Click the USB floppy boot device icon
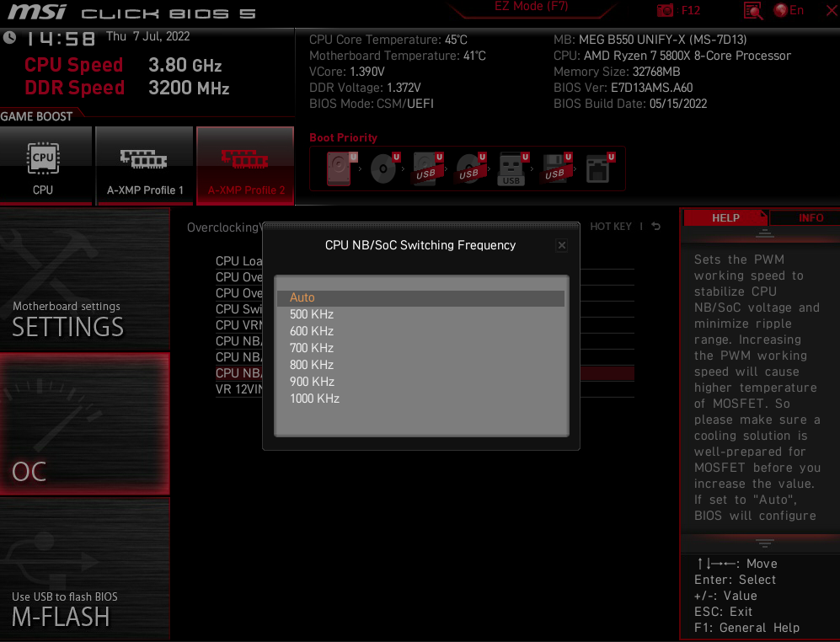The image size is (840, 642). pyautogui.click(x=556, y=169)
